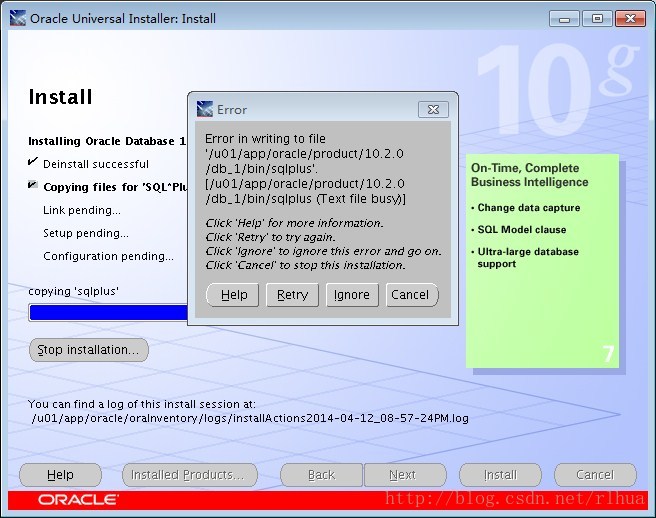656x518 pixels.
Task: Open Help from the Error dialog
Action: (233, 295)
